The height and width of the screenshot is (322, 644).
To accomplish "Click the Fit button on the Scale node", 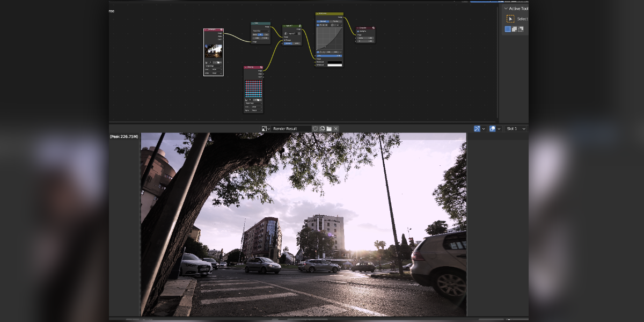I will point(261,35).
